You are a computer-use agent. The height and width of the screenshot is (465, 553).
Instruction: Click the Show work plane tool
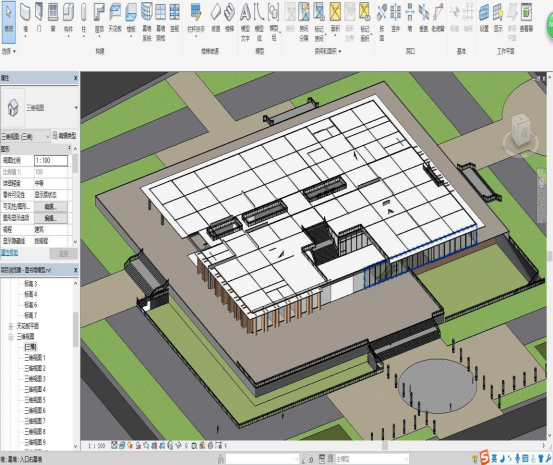[x=498, y=18]
